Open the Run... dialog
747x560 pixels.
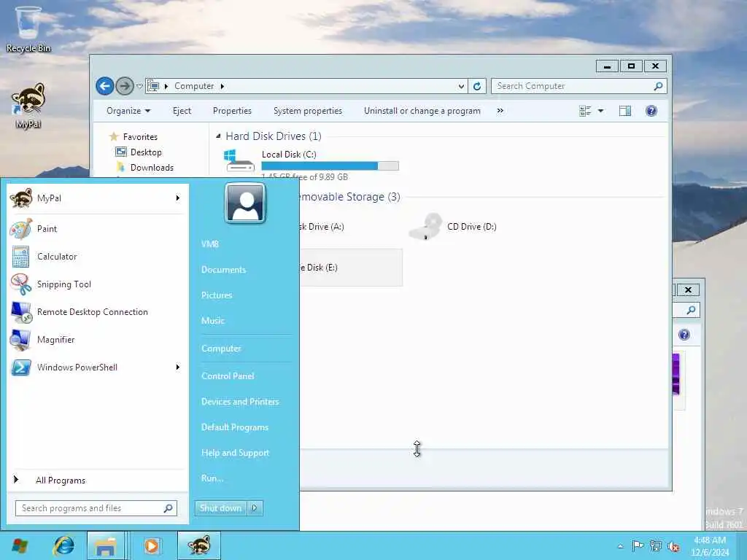(212, 478)
